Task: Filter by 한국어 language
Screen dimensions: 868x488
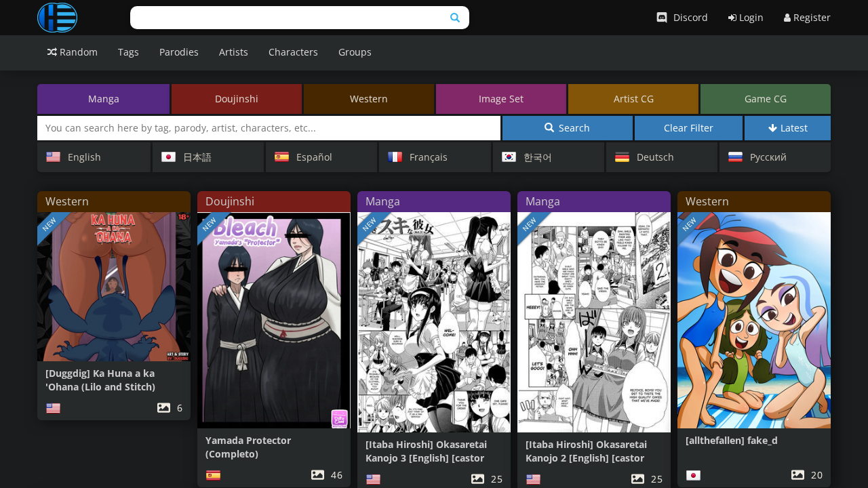Action: 549,157
